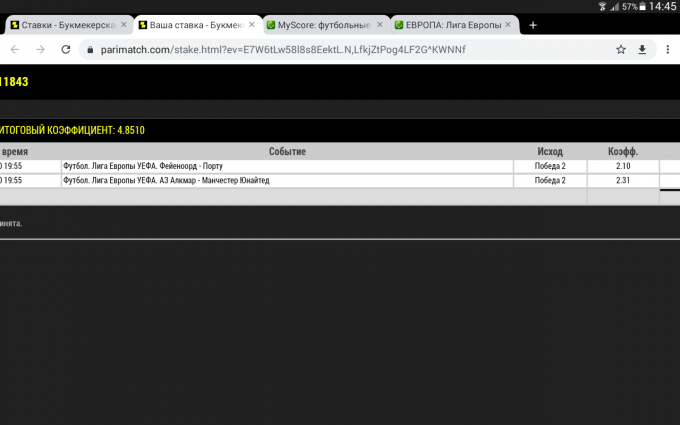Click the 2.31 coefficient cell
Screen dimensions: 680x425
pos(623,180)
